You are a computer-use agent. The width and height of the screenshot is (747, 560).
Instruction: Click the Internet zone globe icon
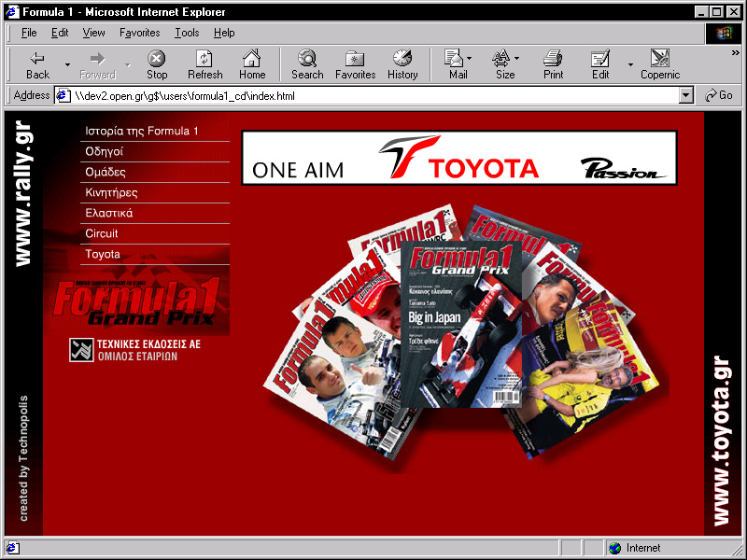click(615, 548)
